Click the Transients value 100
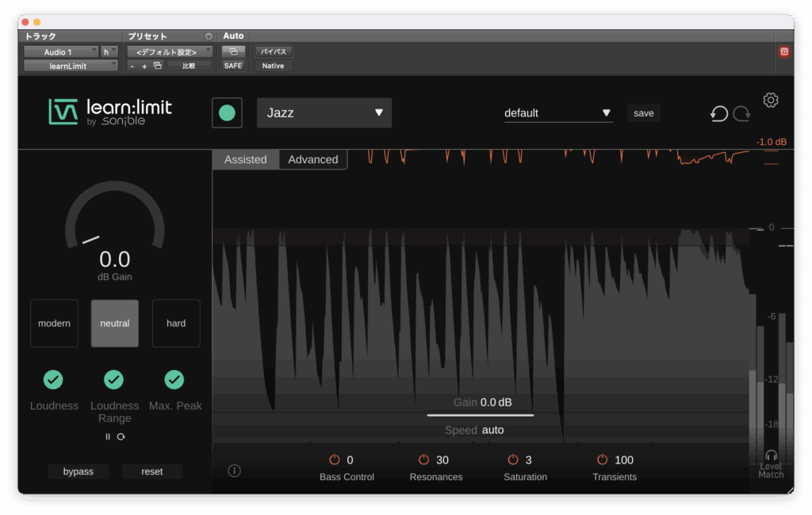The width and height of the screenshot is (812, 515). [x=624, y=460]
